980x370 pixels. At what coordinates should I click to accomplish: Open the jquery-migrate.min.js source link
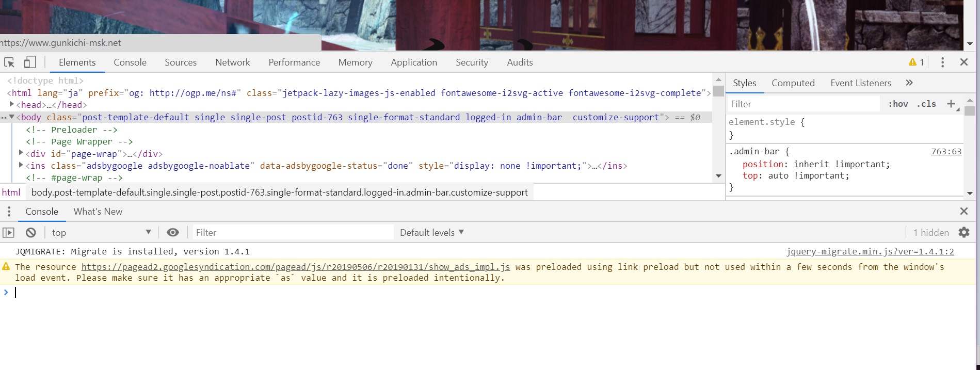click(870, 252)
